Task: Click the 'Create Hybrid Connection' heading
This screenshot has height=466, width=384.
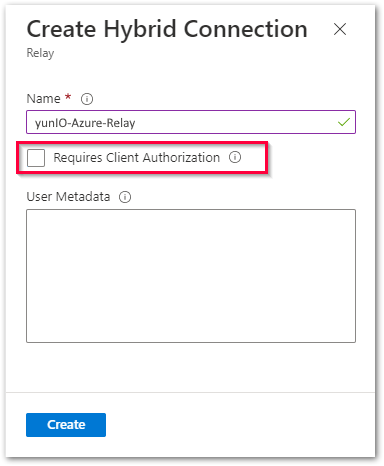Action: [167, 30]
